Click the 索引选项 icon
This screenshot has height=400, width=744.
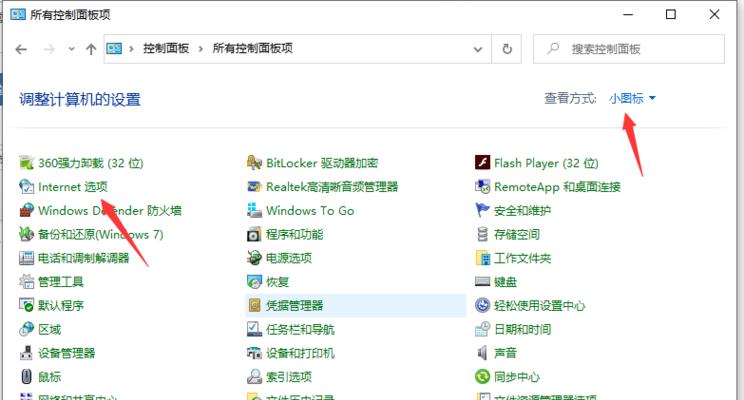click(x=254, y=376)
